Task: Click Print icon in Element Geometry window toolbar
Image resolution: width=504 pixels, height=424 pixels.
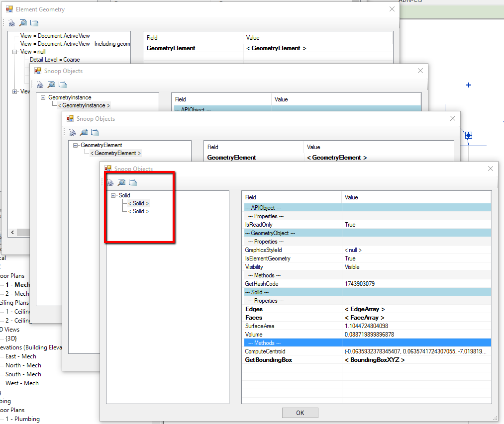Action: [x=11, y=23]
